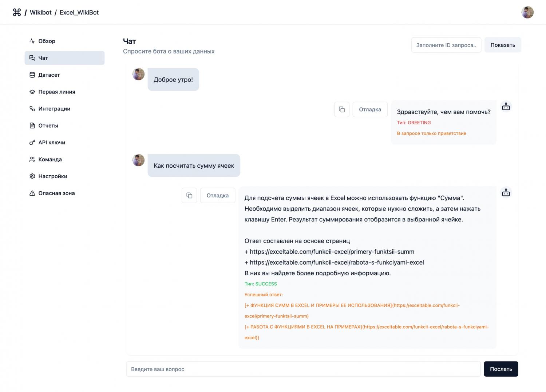Open Отладка for the greeting reply

coord(370,109)
